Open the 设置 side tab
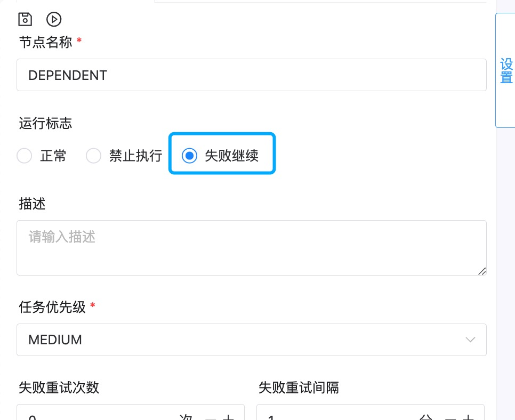Viewport: 515px width, 420px height. point(506,70)
